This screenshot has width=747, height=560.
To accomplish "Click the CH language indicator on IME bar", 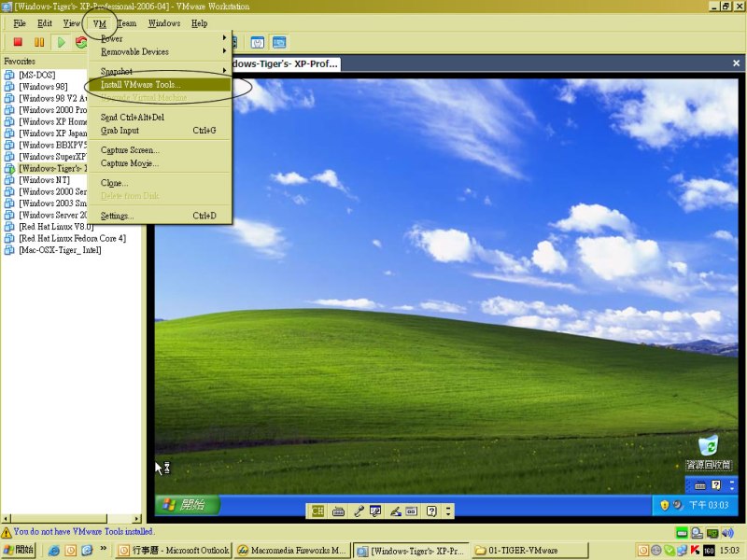I will pyautogui.click(x=317, y=511).
